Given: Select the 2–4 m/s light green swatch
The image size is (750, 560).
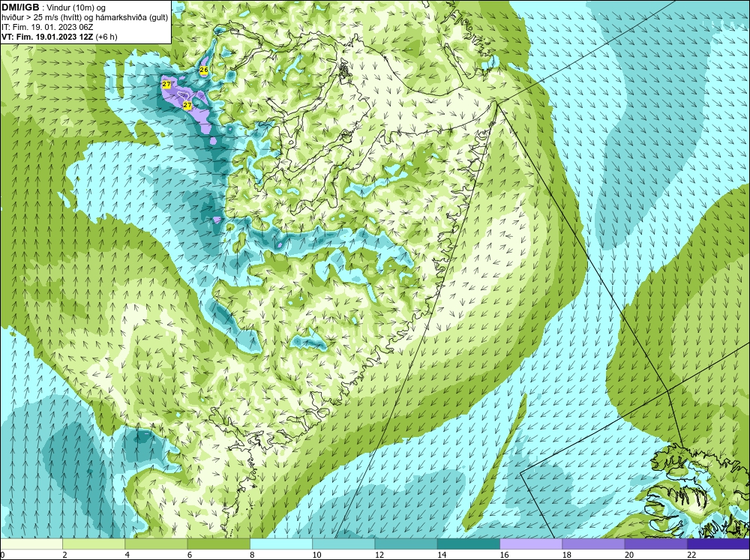Looking at the screenshot, I should 94,544.
